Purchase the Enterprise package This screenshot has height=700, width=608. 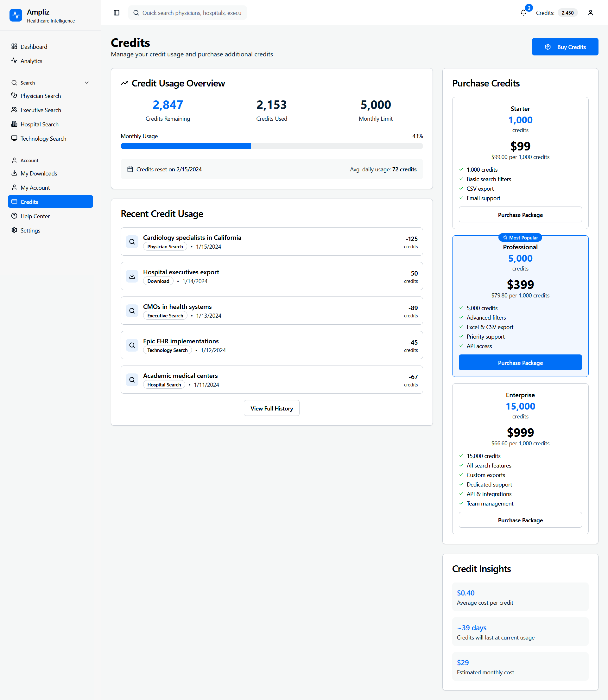(x=520, y=520)
